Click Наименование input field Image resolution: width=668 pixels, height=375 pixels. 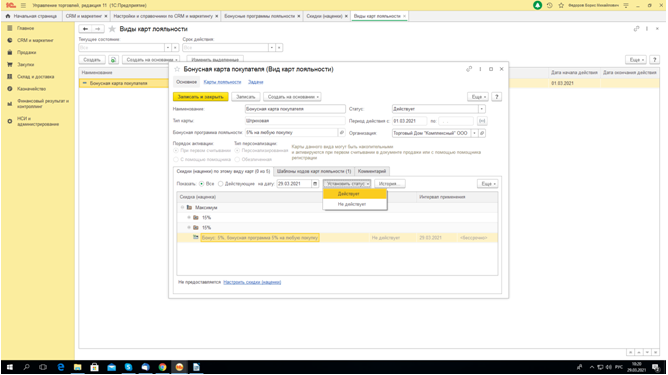pyautogui.click(x=295, y=109)
